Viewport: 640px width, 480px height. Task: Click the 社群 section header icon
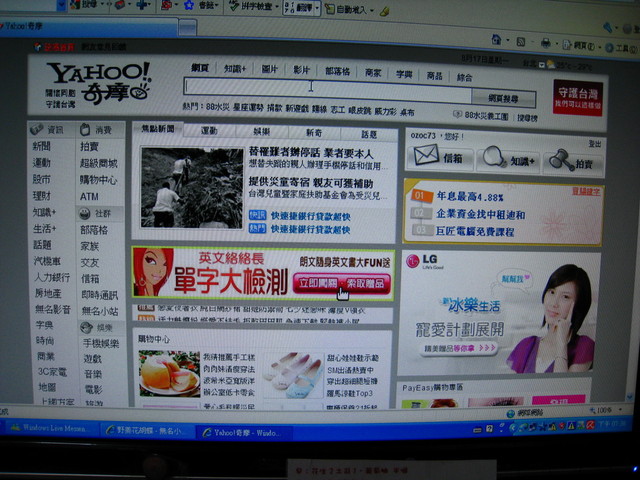[84, 213]
